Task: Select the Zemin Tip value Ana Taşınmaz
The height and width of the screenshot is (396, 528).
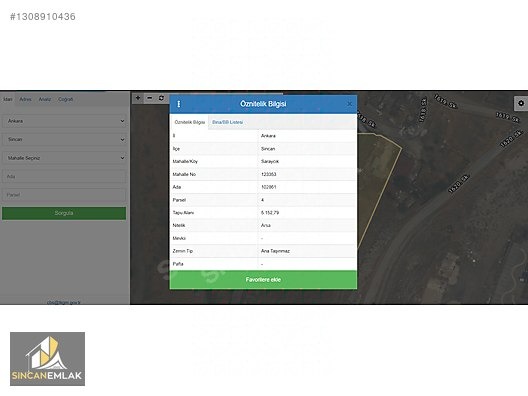Action: [x=275, y=251]
